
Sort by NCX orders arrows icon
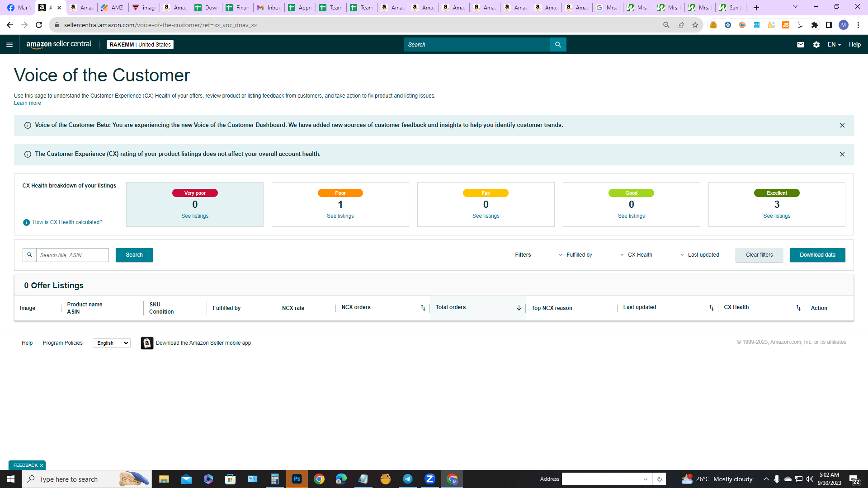tap(423, 308)
